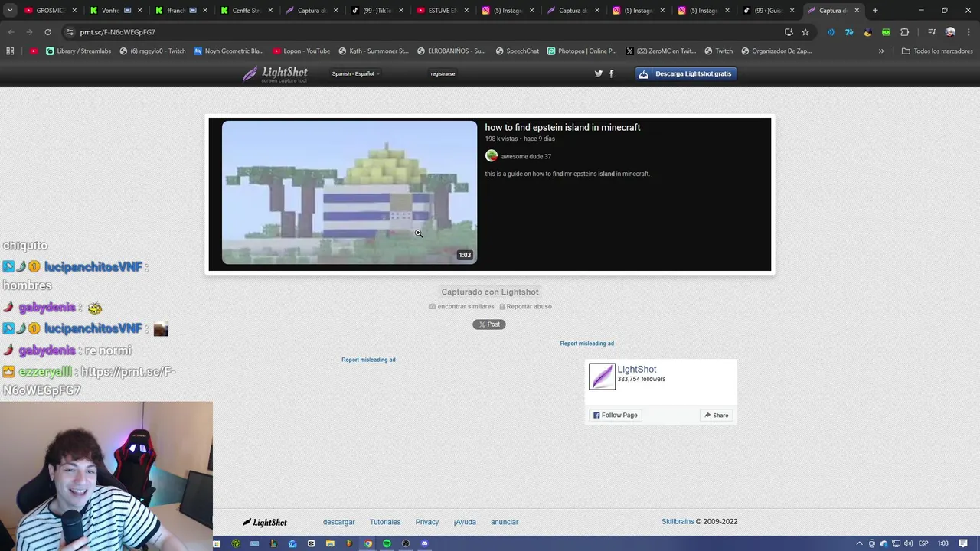980x551 pixels.
Task: Click the Minecraft screenshot thumbnail image
Action: tap(349, 193)
